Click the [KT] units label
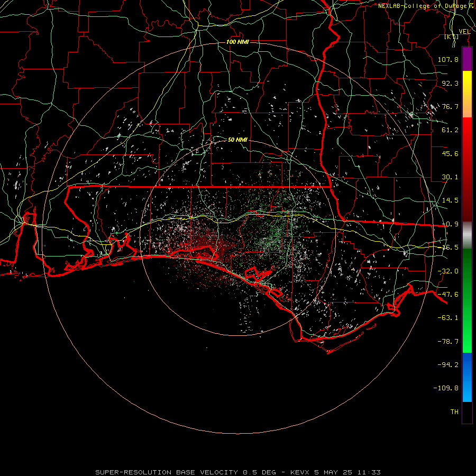Screen dimensions: 476x476 click(x=452, y=37)
